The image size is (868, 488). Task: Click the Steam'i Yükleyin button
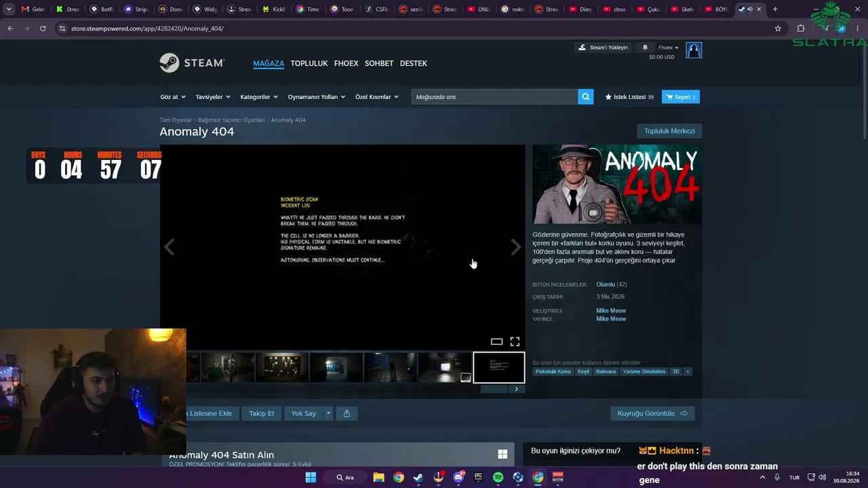603,47
